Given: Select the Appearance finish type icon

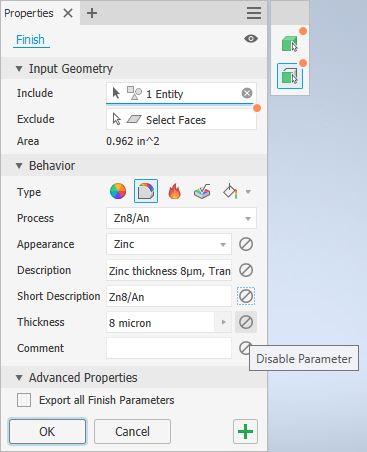Looking at the screenshot, I should click(118, 191).
